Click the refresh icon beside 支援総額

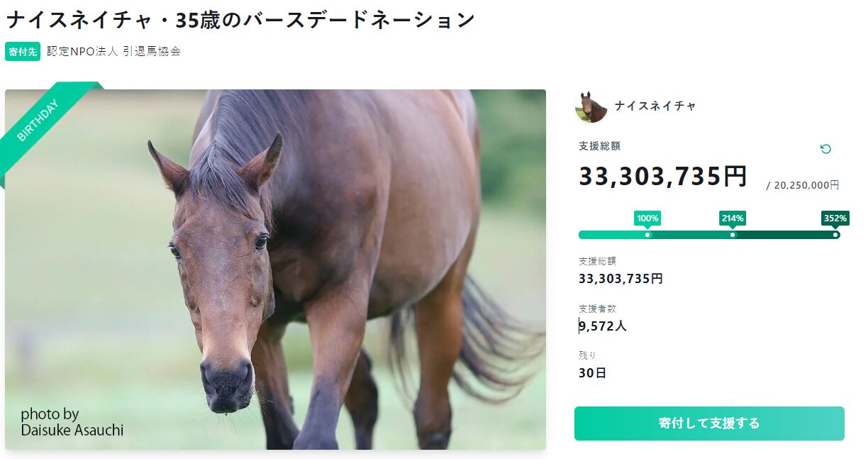pyautogui.click(x=825, y=149)
